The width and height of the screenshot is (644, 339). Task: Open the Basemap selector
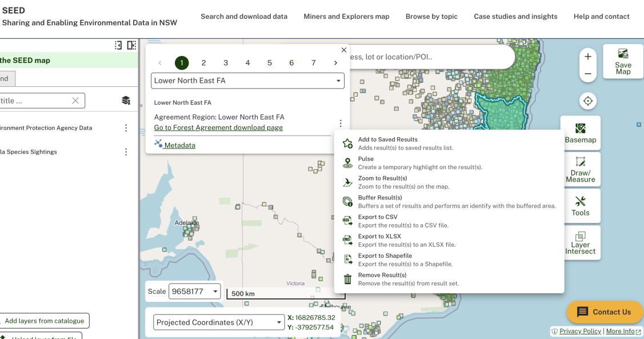pyautogui.click(x=580, y=133)
